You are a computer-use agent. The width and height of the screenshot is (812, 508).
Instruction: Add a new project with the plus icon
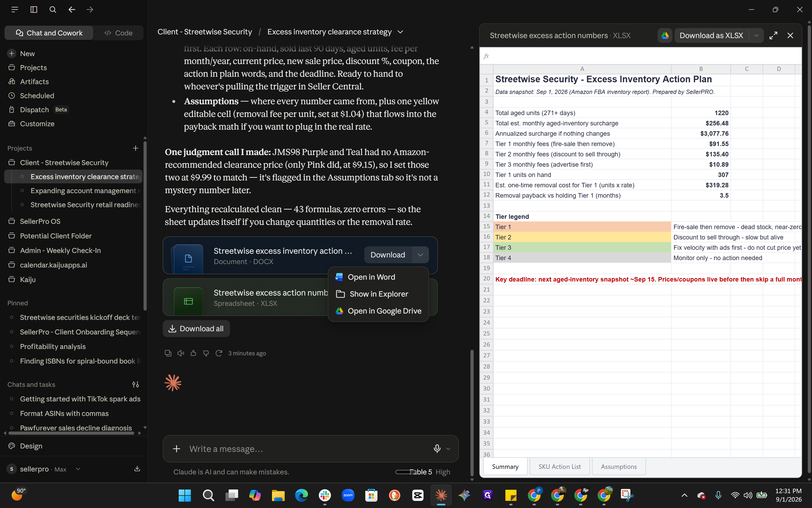pyautogui.click(x=136, y=148)
